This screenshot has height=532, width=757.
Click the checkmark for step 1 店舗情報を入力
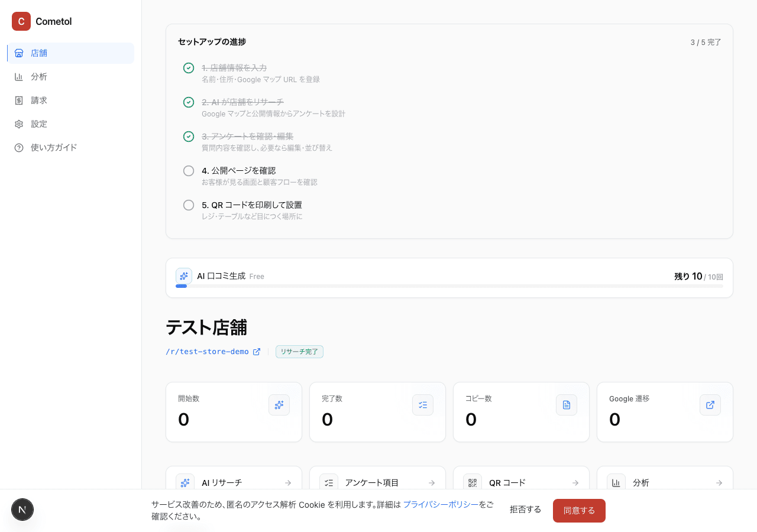click(189, 68)
